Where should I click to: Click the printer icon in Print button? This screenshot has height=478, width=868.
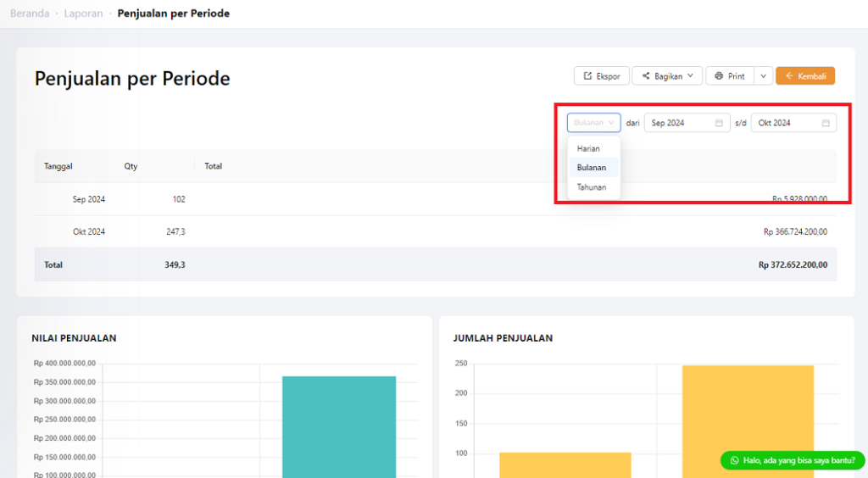pyautogui.click(x=719, y=75)
